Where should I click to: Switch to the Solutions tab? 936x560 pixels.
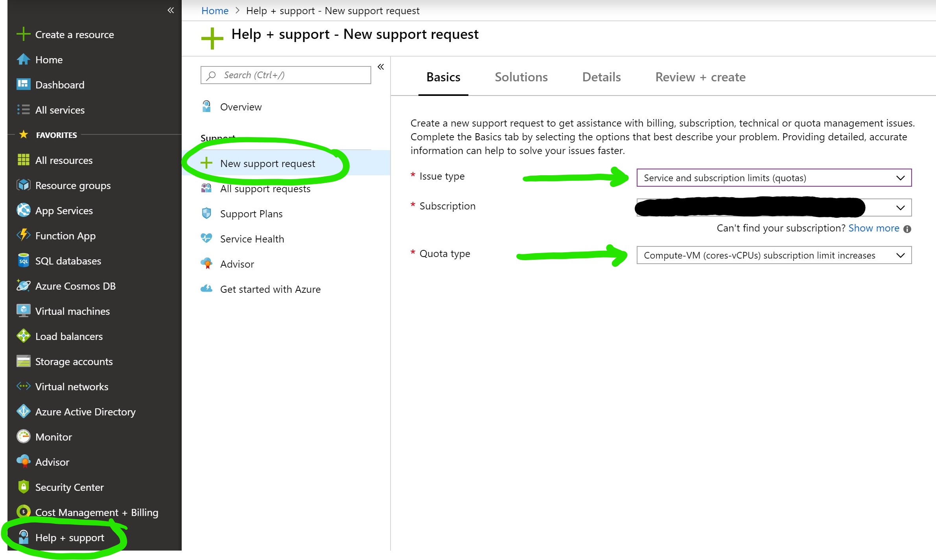pyautogui.click(x=521, y=77)
